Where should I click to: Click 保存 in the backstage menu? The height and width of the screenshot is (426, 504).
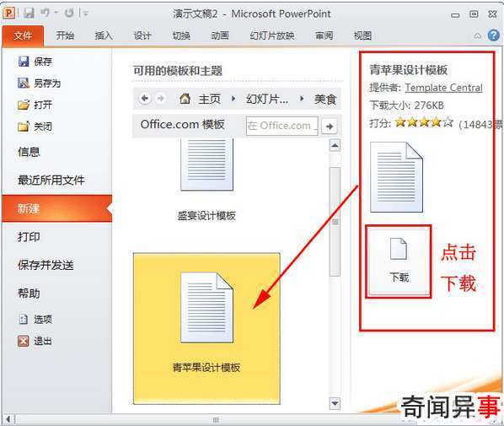click(35, 62)
